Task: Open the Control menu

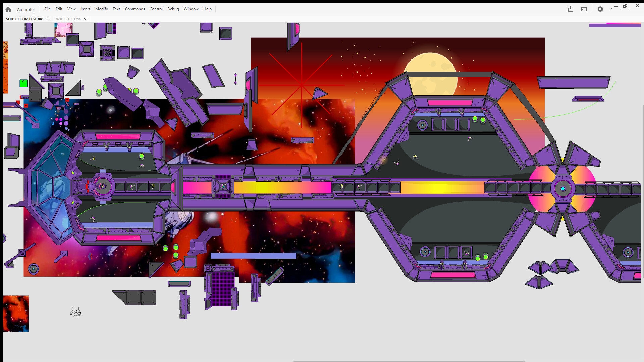Action: pyautogui.click(x=156, y=9)
